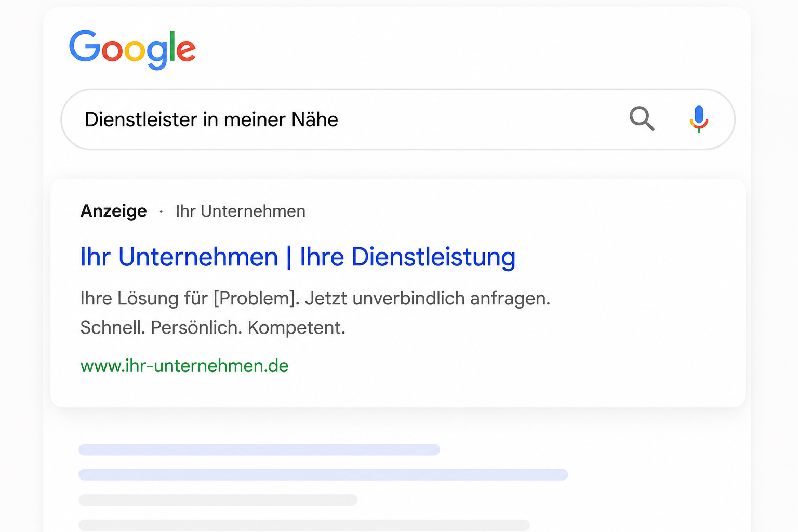Click the dot separator after Anzeige
Viewport: 798px width, 532px height.
[162, 212]
